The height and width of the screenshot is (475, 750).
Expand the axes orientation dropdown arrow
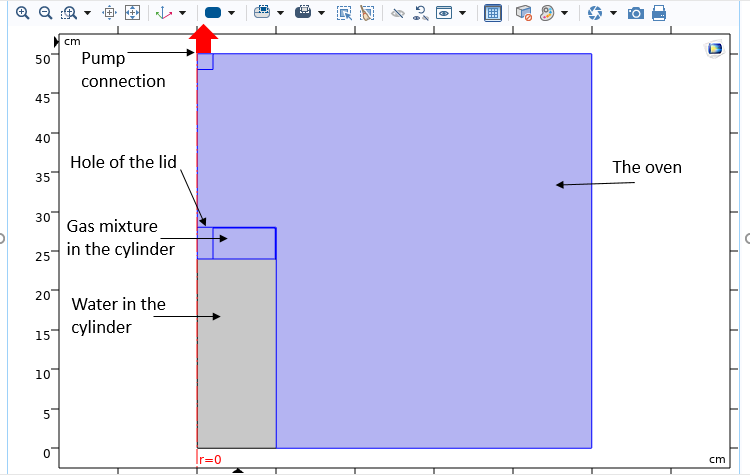[182, 13]
